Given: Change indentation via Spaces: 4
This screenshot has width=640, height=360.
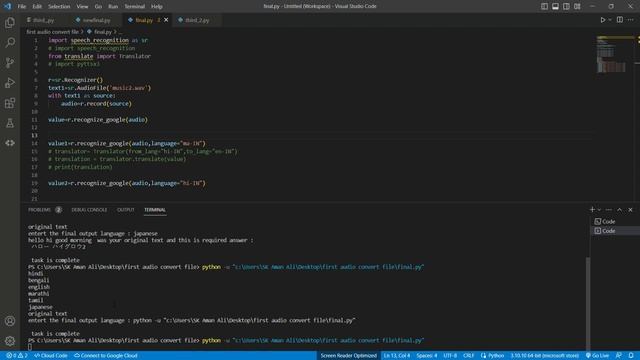Looking at the screenshot, I should (427, 356).
